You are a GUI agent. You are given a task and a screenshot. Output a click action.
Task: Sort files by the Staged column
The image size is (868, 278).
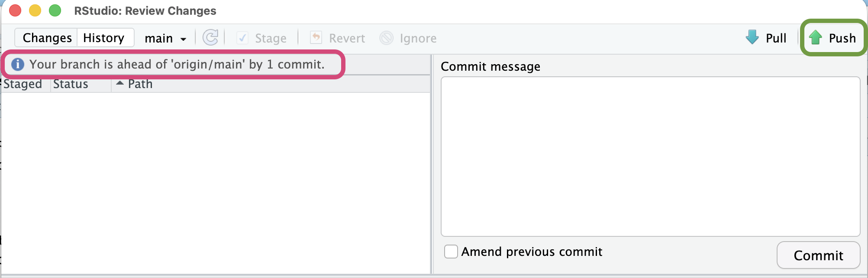point(23,84)
